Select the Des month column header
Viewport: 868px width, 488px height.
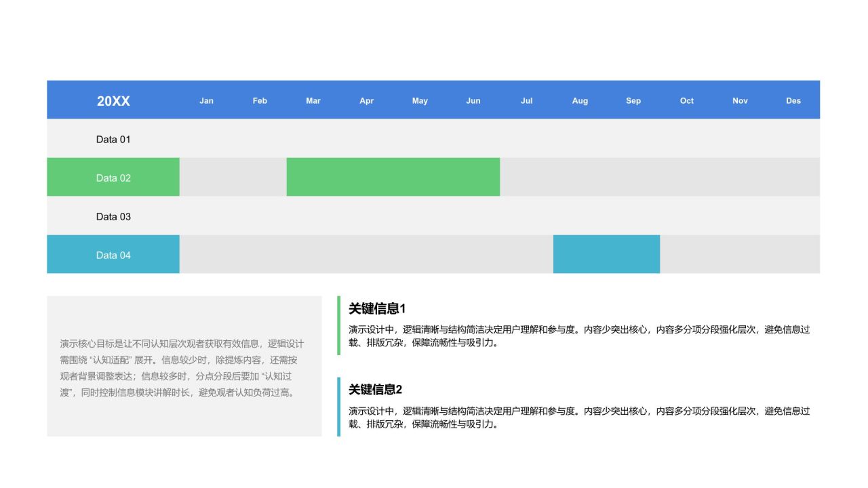793,101
